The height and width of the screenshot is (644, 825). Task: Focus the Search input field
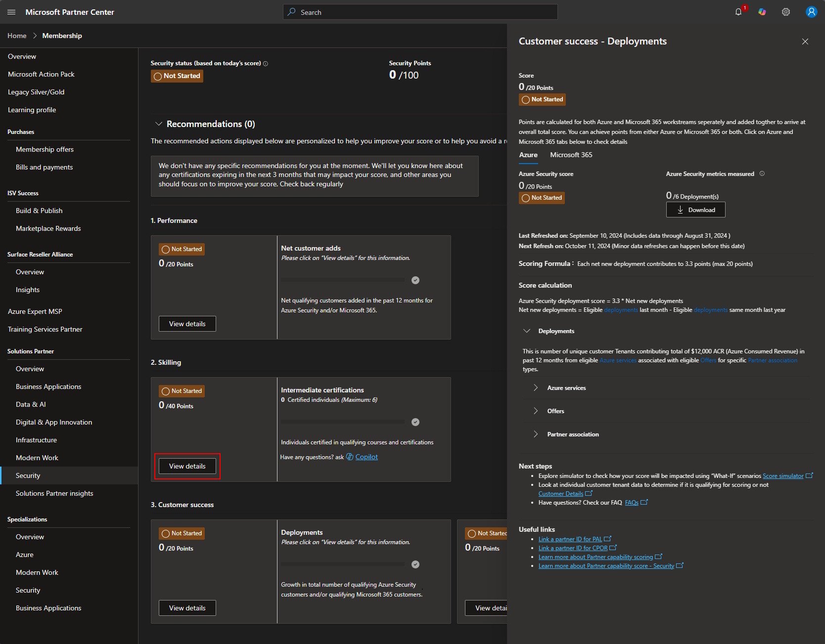pos(420,12)
